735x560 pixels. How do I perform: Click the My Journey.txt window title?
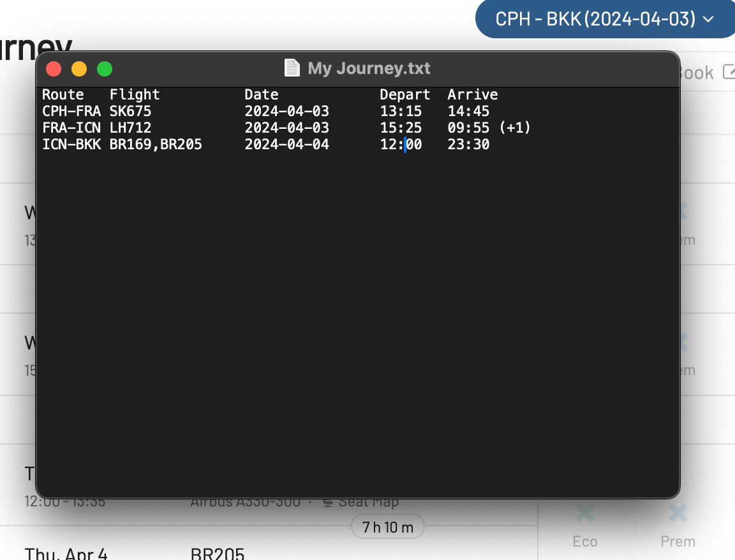[369, 68]
